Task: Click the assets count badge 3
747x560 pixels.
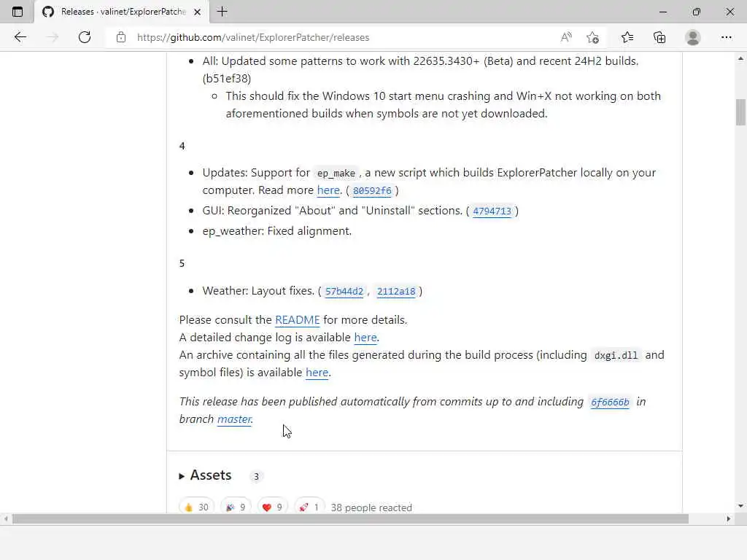Action: click(x=256, y=476)
